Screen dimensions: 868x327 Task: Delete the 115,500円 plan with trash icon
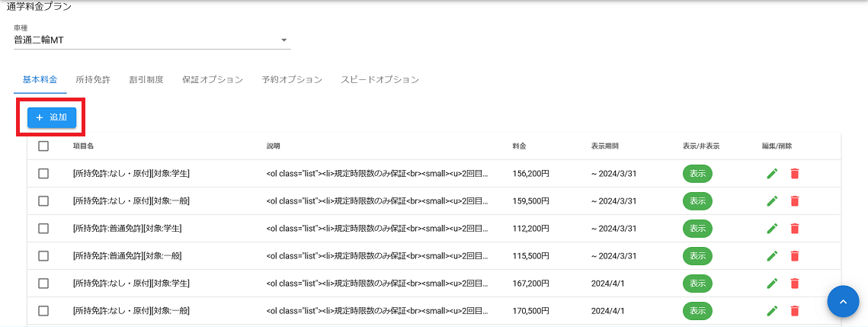[x=794, y=256]
